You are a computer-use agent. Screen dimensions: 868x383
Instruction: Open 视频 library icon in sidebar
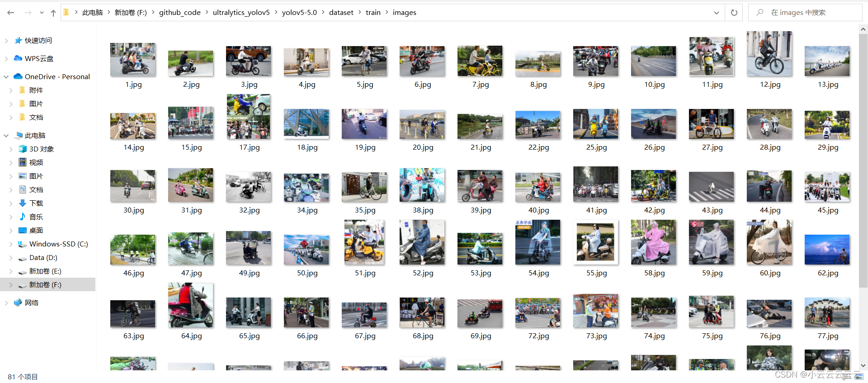point(23,162)
